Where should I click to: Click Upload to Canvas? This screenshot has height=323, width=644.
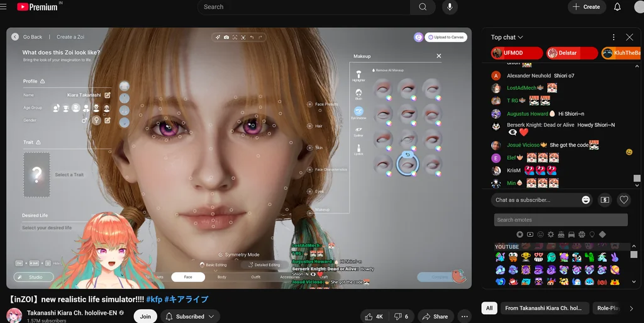click(446, 37)
